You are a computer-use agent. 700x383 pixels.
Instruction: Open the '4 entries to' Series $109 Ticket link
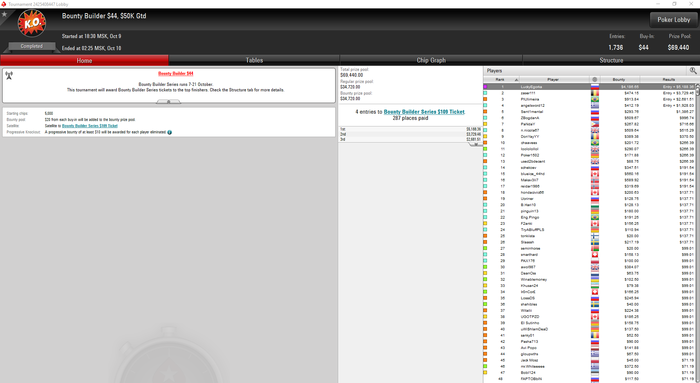(424, 112)
